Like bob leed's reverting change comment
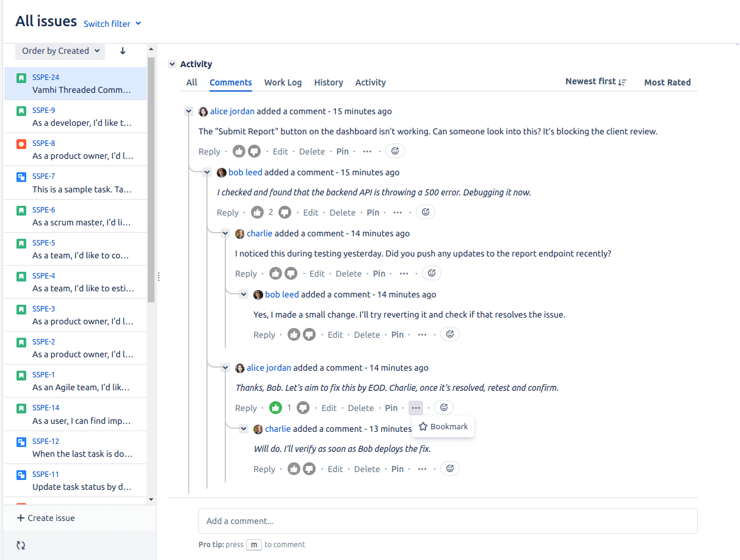Viewport: 740px width, 560px height. pos(294,335)
